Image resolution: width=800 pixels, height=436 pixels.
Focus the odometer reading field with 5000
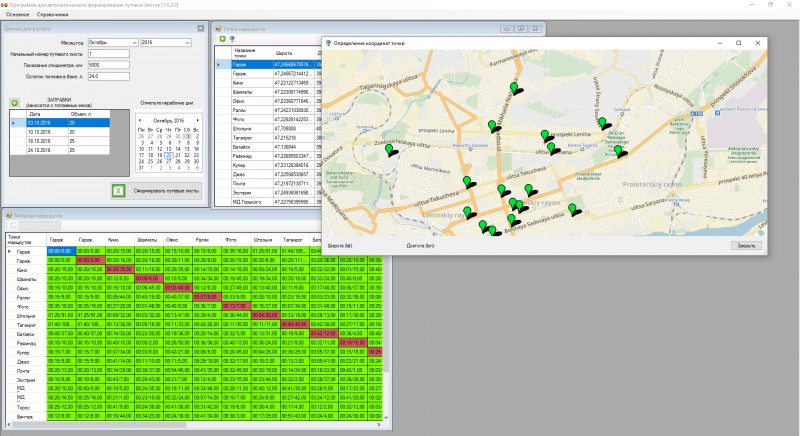(x=109, y=65)
